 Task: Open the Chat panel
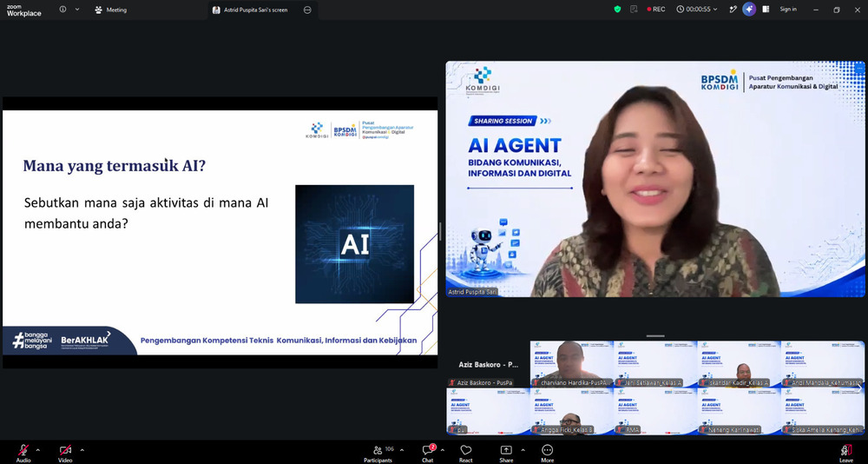point(428,453)
